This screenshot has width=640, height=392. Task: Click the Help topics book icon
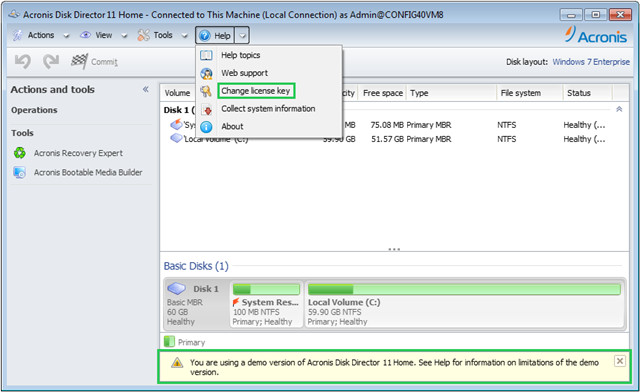(207, 55)
